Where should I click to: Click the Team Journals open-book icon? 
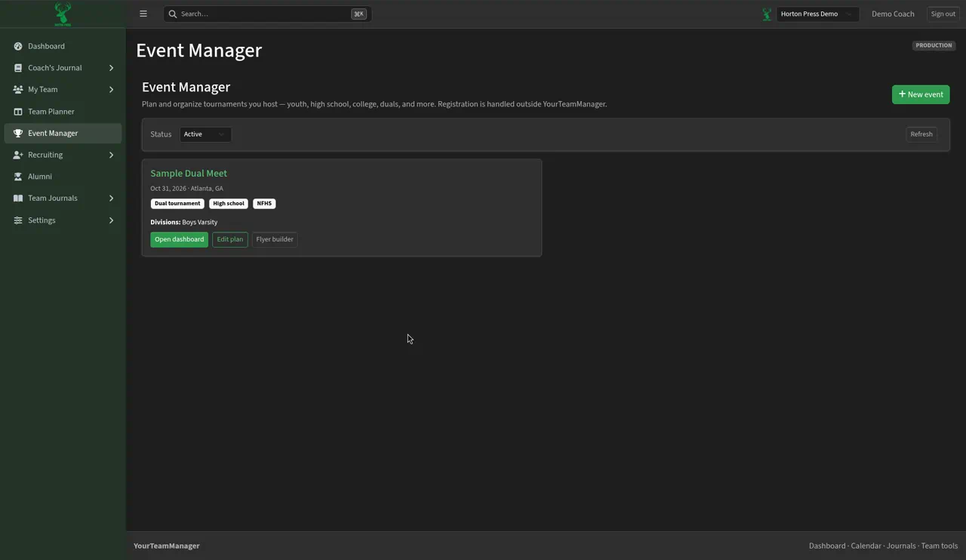[x=18, y=198]
